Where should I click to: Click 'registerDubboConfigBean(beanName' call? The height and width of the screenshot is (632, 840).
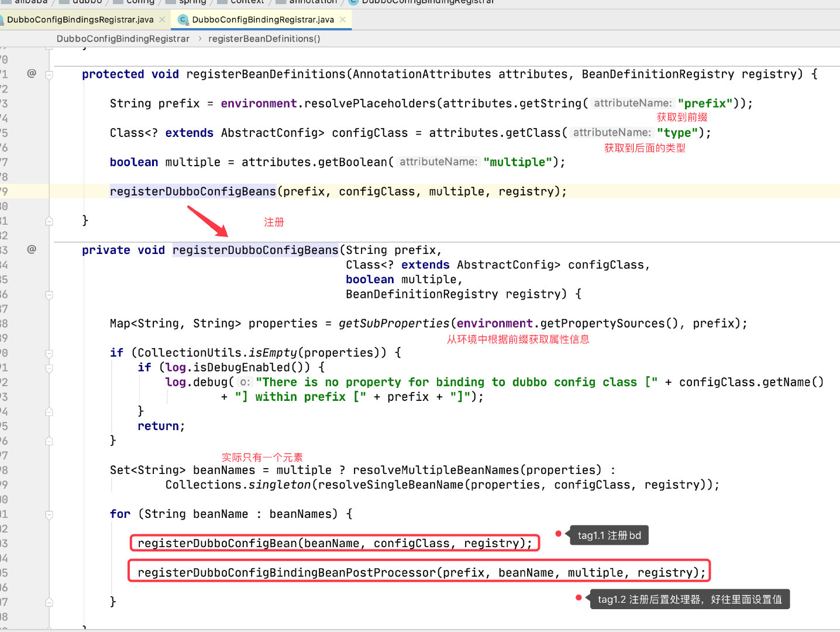(248, 543)
